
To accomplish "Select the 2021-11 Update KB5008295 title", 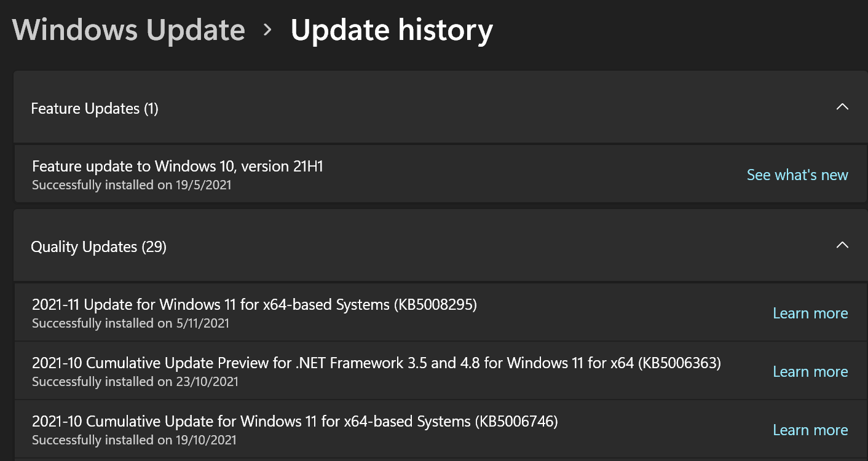I will click(x=254, y=304).
